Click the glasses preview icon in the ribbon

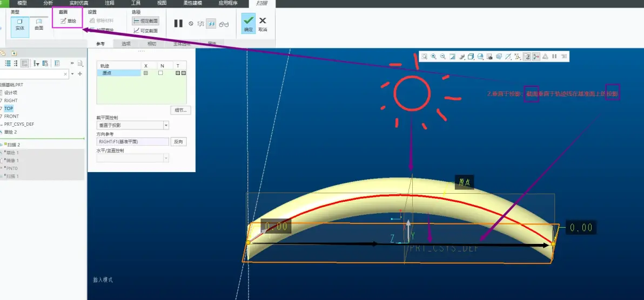pyautogui.click(x=224, y=24)
